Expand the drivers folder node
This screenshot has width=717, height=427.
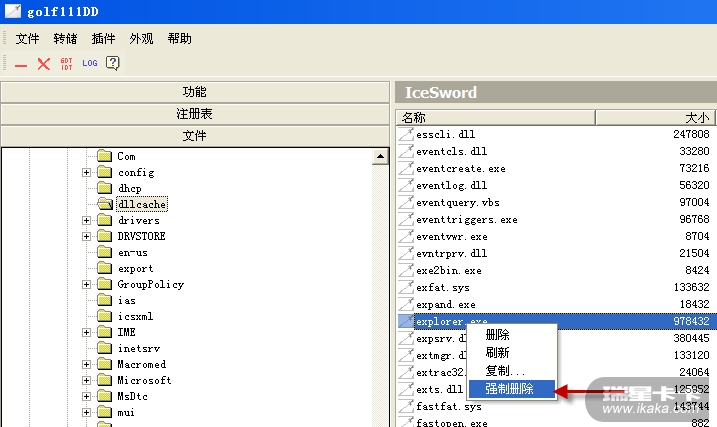tap(86, 220)
